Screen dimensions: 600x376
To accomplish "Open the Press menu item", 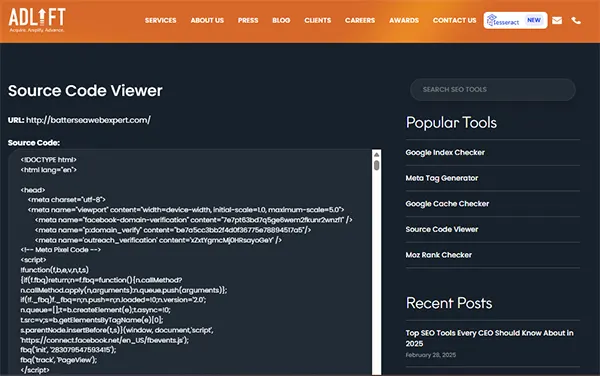I will pos(248,20).
